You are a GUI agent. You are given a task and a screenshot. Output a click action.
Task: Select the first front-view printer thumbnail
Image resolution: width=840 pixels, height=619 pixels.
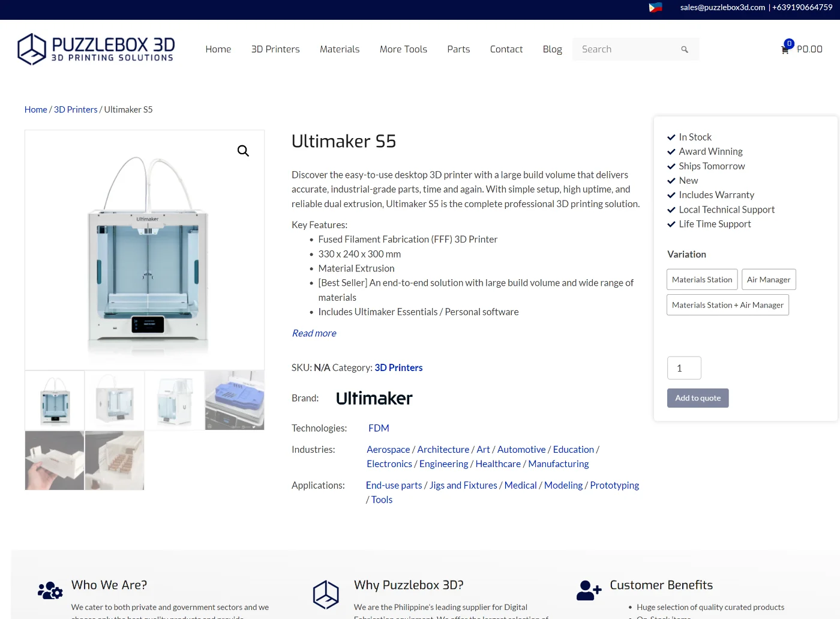pos(55,400)
